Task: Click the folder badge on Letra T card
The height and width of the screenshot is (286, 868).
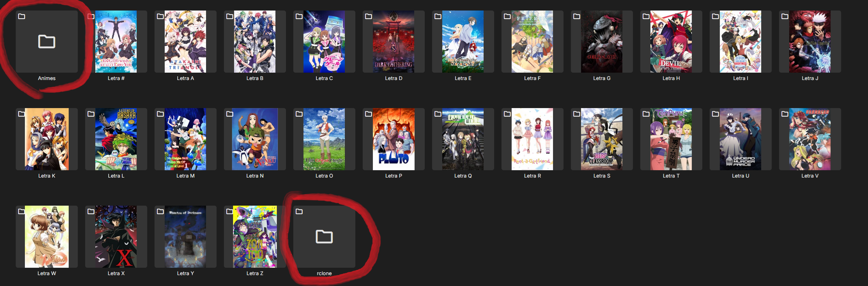Action: (646, 114)
